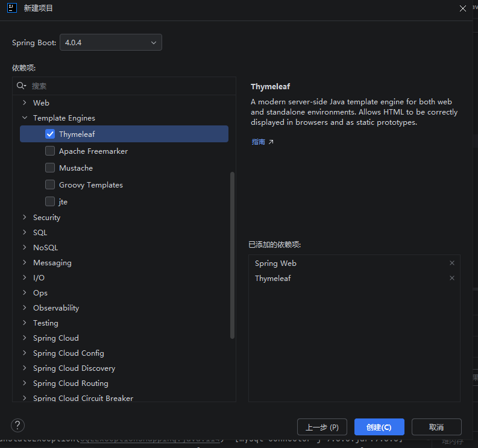The width and height of the screenshot is (478, 448).
Task: Select the jte row label
Action: coord(63,201)
